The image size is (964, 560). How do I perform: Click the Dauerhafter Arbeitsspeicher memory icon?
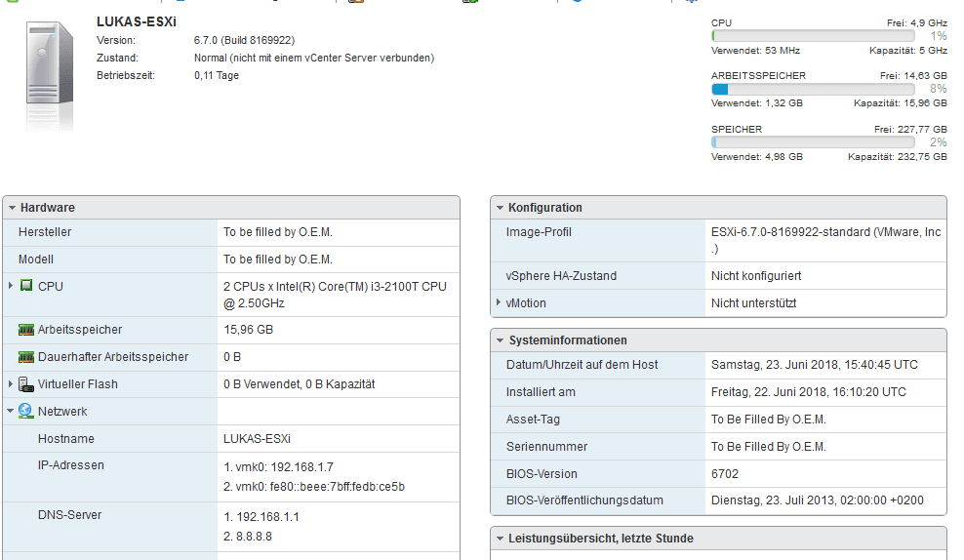coord(25,356)
